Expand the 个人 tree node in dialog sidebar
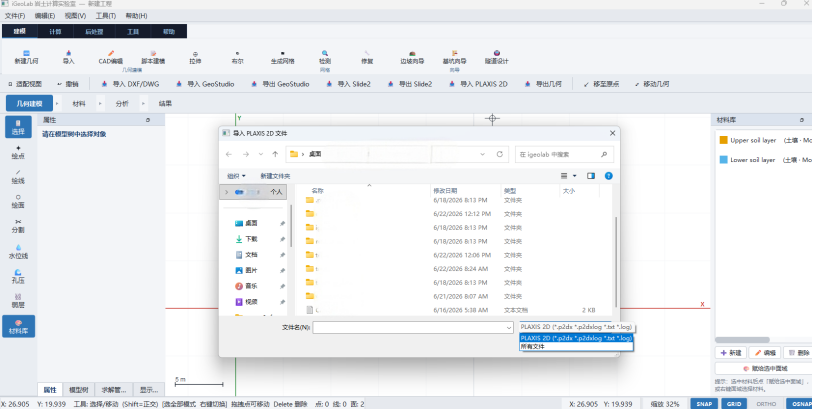The width and height of the screenshot is (813, 409). coord(226,192)
